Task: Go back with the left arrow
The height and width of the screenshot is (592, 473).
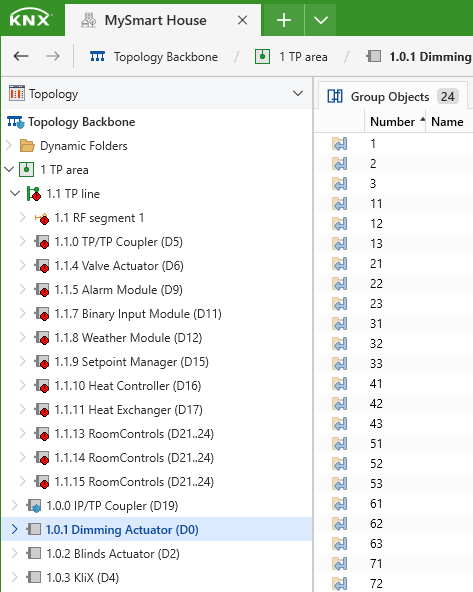Action: click(x=21, y=57)
